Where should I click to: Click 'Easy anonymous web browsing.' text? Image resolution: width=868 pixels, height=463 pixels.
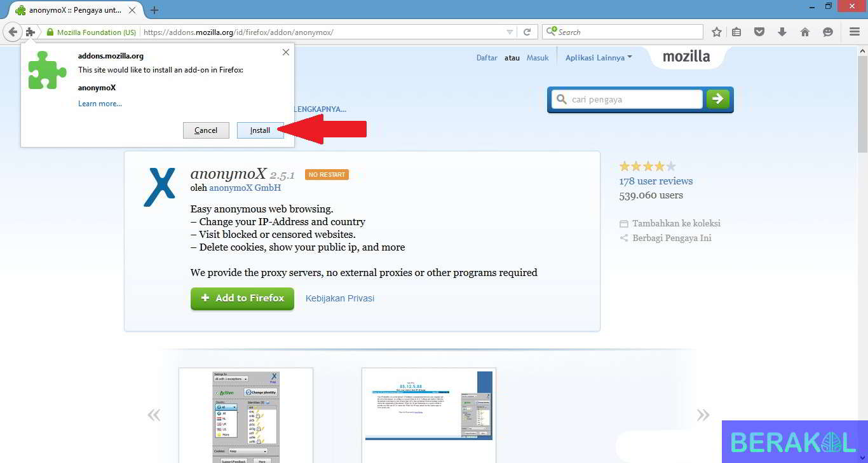pos(262,209)
